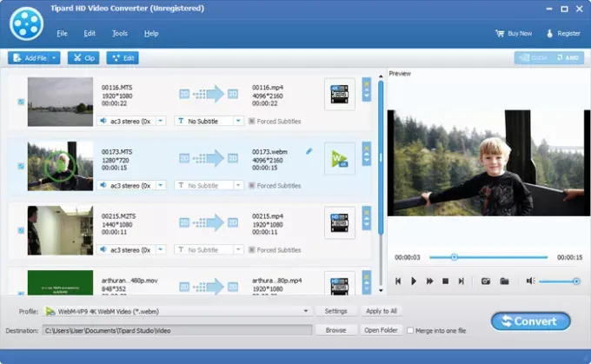
Task: Toggle CUDA acceleration indicator
Action: [534, 57]
